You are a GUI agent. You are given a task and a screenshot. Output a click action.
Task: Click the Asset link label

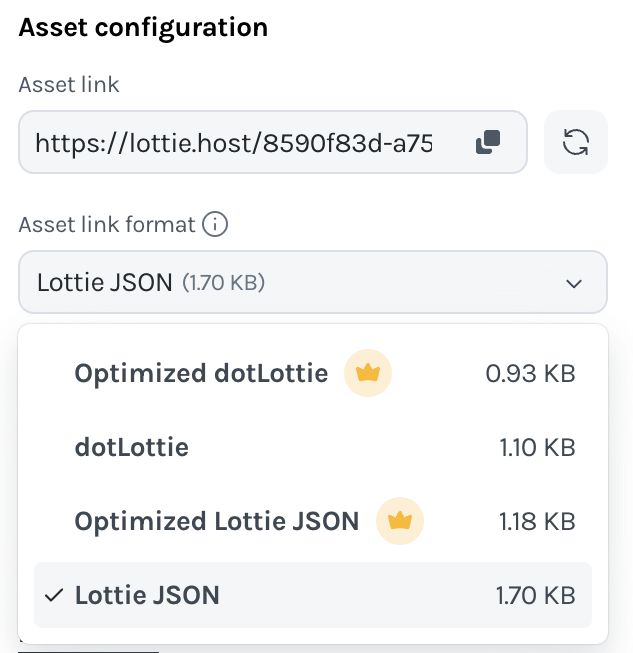click(69, 85)
